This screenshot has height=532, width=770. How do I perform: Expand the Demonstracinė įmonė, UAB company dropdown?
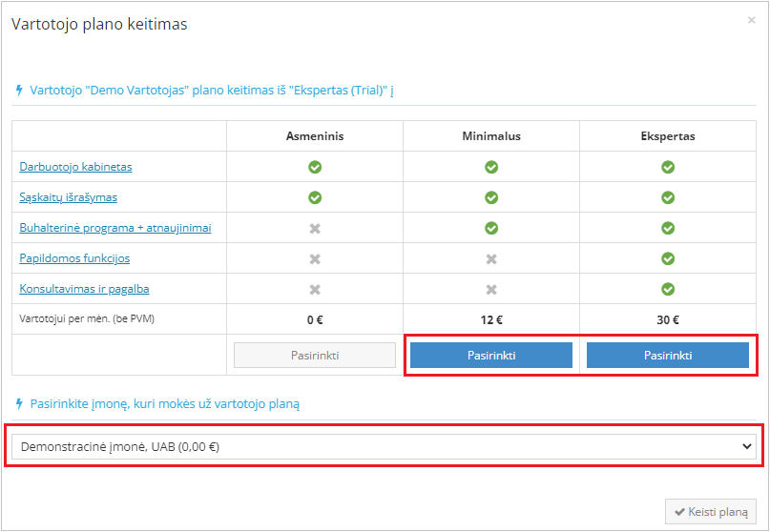(x=382, y=446)
